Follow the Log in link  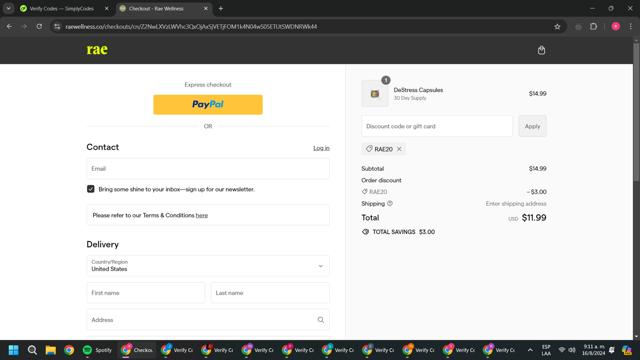[321, 148]
